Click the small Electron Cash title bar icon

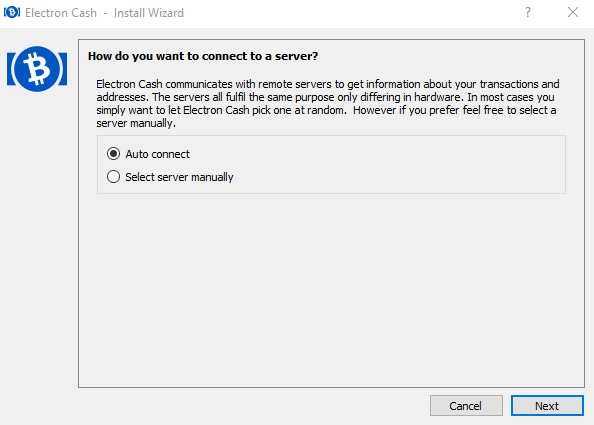pos(12,12)
